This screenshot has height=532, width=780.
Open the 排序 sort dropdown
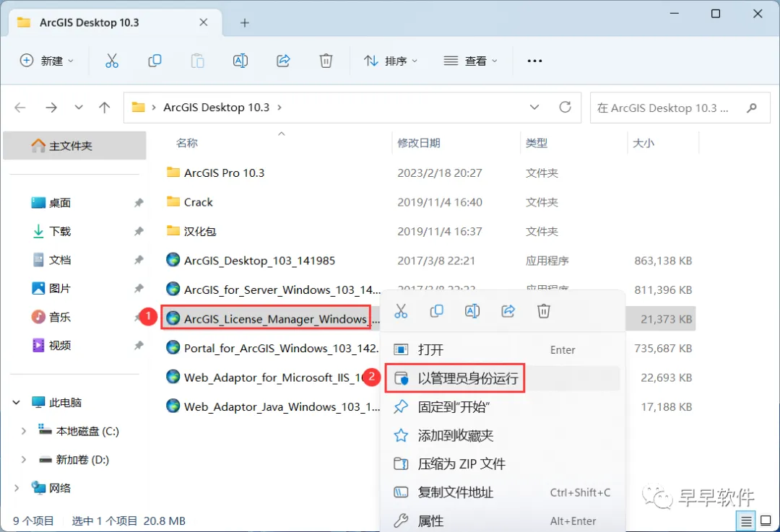[391, 61]
